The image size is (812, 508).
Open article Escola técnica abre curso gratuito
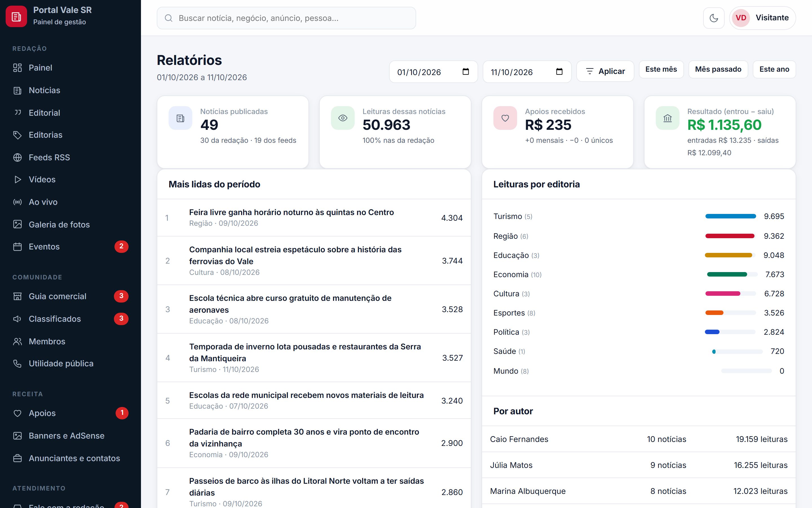pos(290,304)
